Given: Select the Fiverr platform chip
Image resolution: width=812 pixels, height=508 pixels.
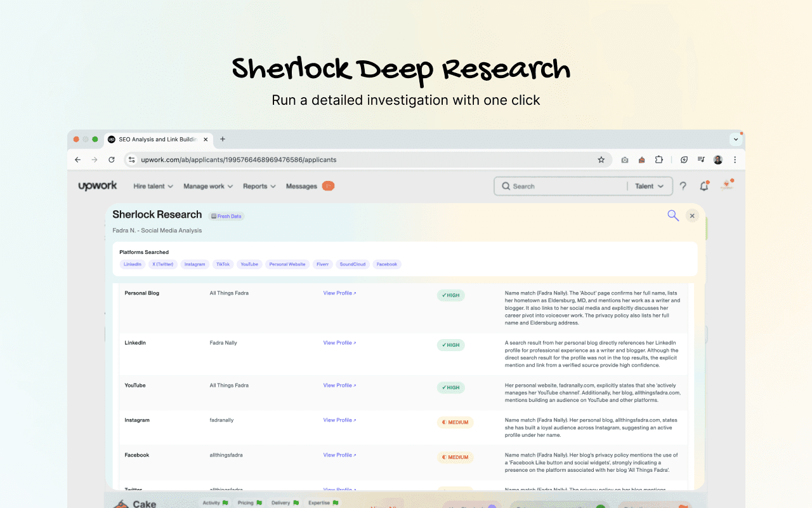Looking at the screenshot, I should [323, 264].
